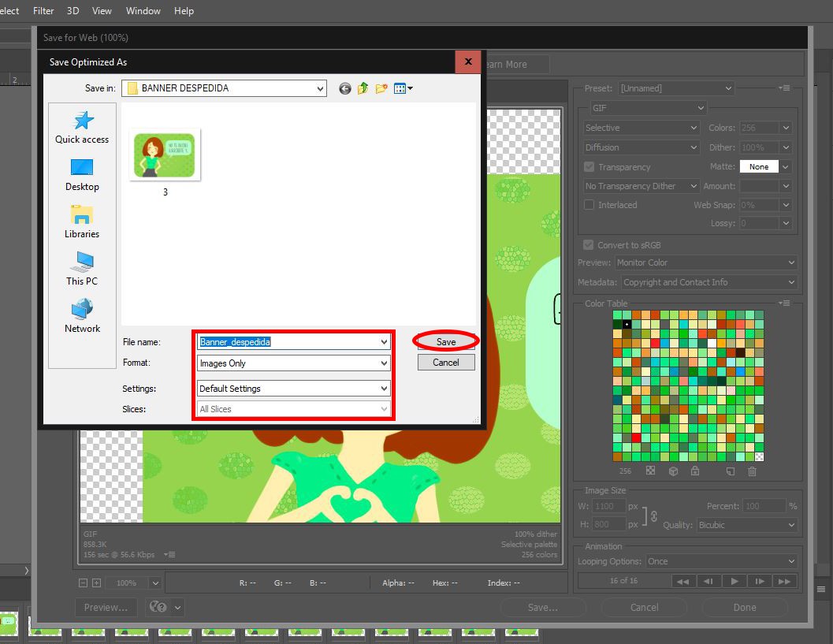This screenshot has width=833, height=644.
Task: Enable the Interlaced checkbox
Action: pyautogui.click(x=589, y=205)
